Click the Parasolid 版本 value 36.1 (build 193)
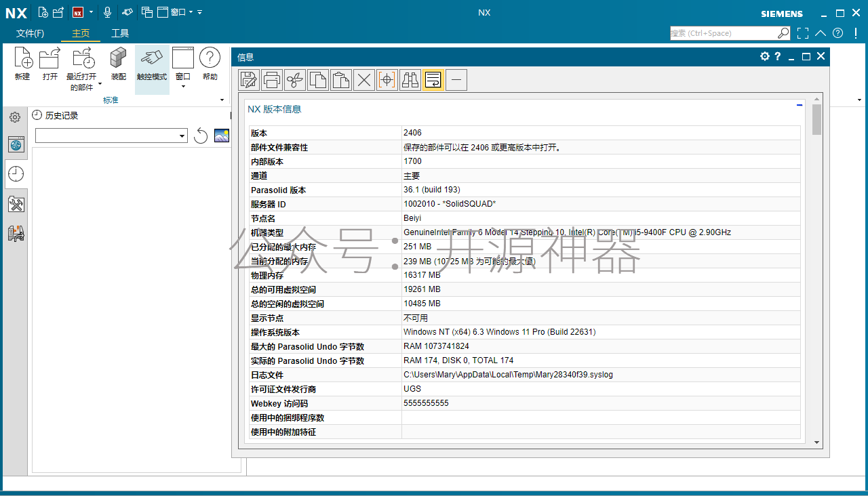This screenshot has width=868, height=496. click(432, 190)
